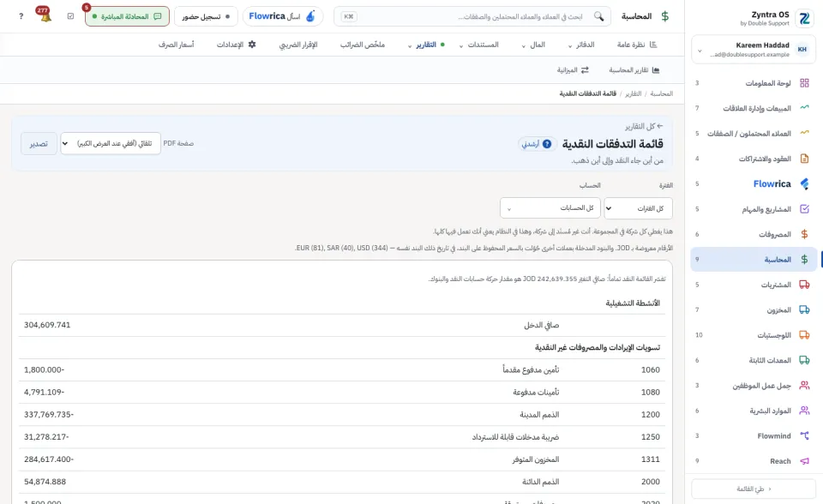Open the Flowrica sidebar icon
The width and height of the screenshot is (823, 504).
tap(804, 183)
